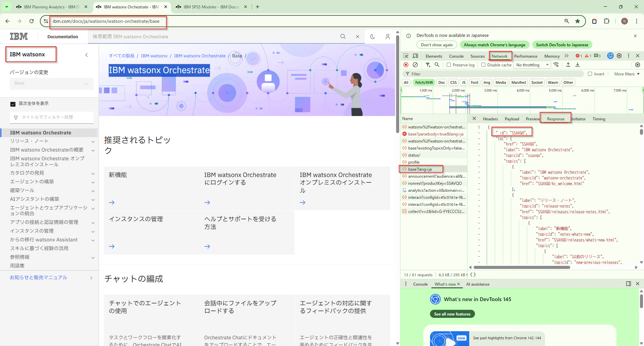Import HAR file with upload icon
Image resolution: width=644 pixels, height=346 pixels.
568,65
